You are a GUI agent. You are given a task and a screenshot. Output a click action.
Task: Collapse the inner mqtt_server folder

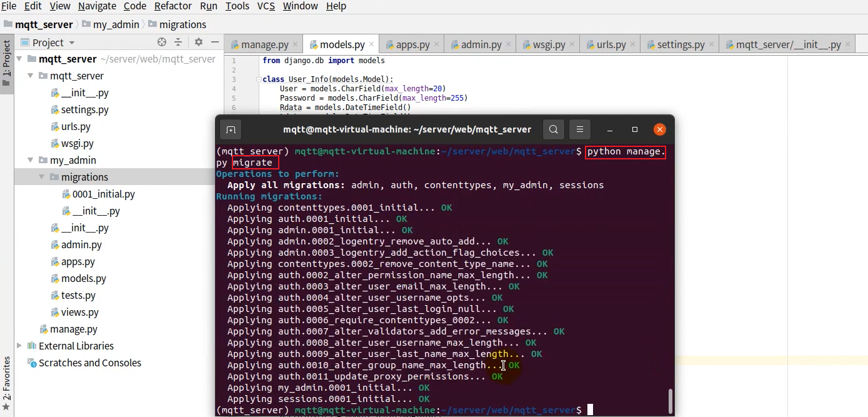(x=31, y=76)
